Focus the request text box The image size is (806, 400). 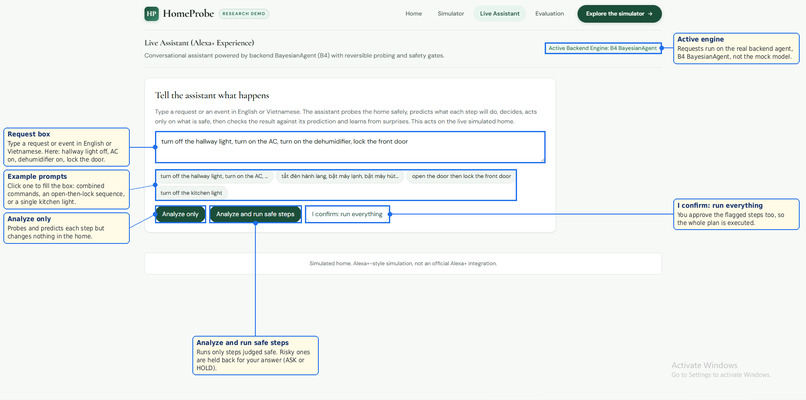(350, 147)
